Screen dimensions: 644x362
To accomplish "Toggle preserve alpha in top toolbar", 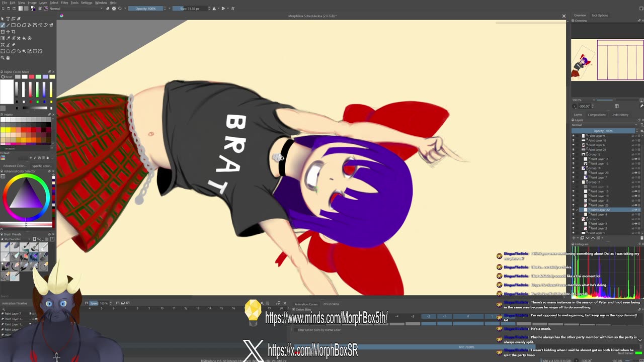I will [114, 9].
